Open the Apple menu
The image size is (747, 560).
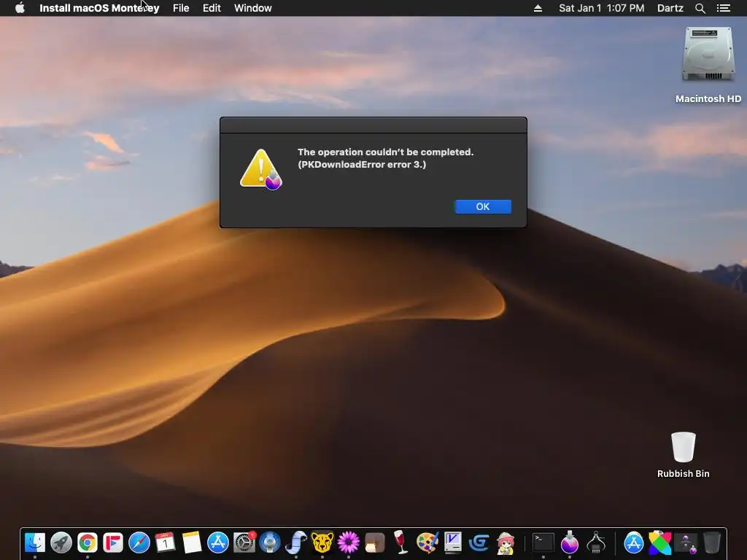[20, 8]
